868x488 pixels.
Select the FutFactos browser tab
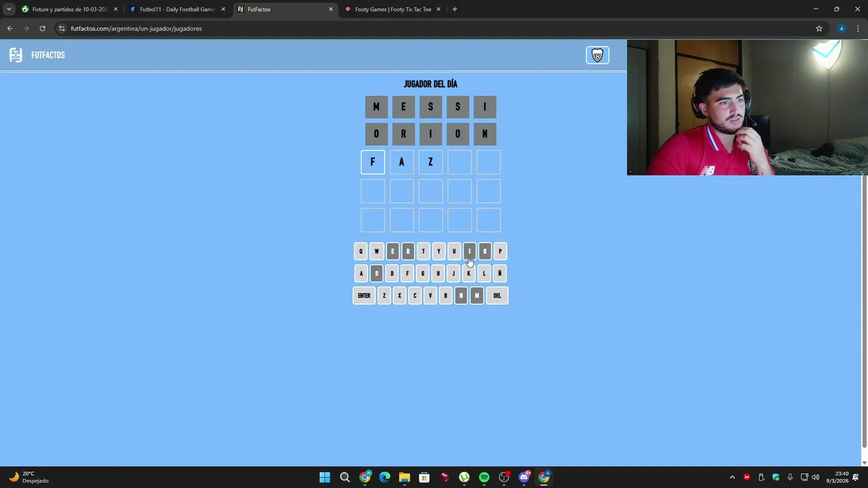(x=285, y=9)
